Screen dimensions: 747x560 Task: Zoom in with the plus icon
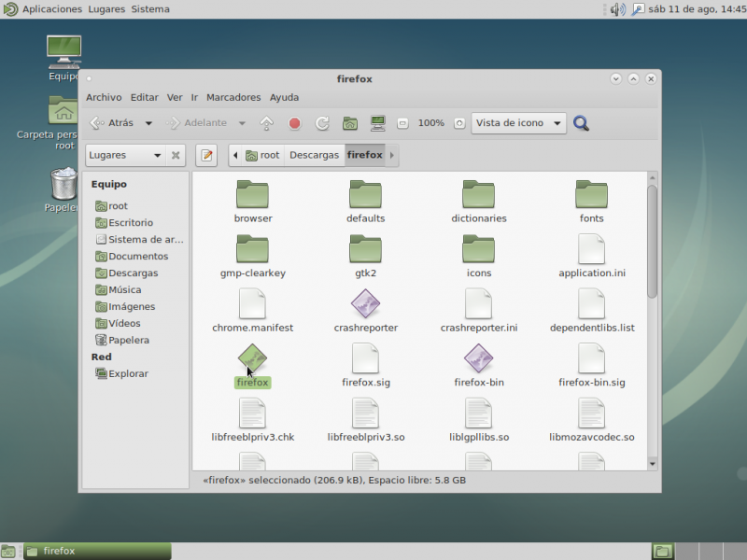[459, 123]
